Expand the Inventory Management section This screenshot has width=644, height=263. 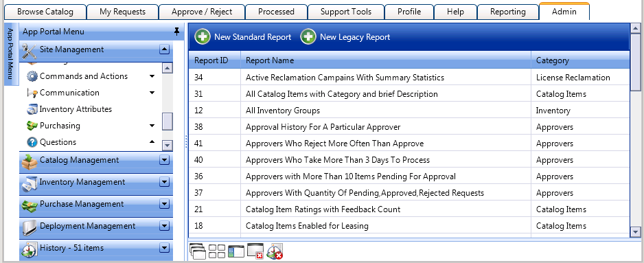(164, 182)
